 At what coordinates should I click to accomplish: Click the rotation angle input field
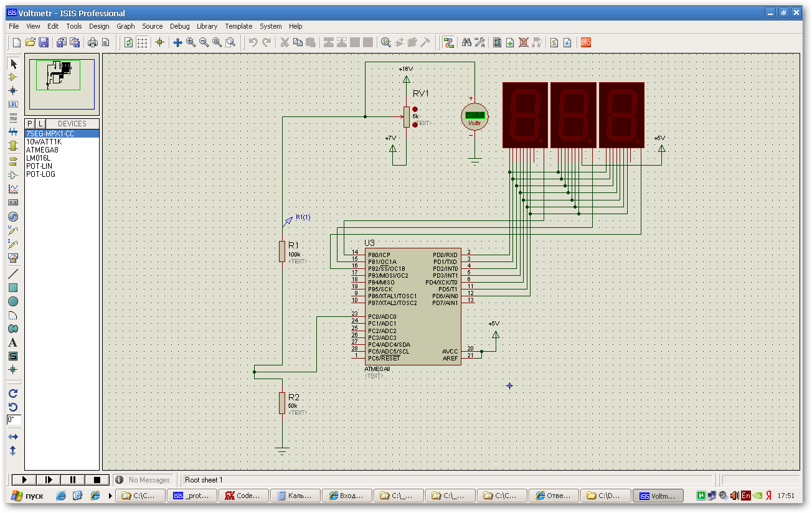coord(14,420)
